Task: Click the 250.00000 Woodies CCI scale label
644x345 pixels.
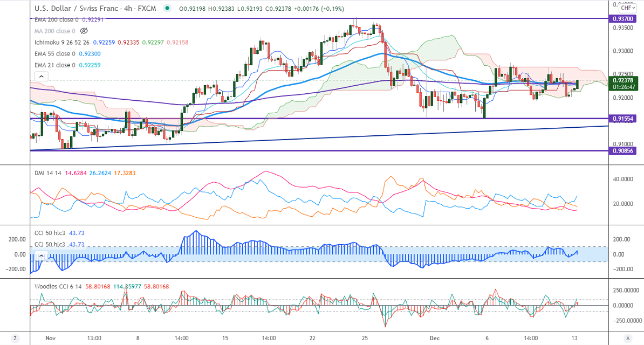Action: (625, 291)
